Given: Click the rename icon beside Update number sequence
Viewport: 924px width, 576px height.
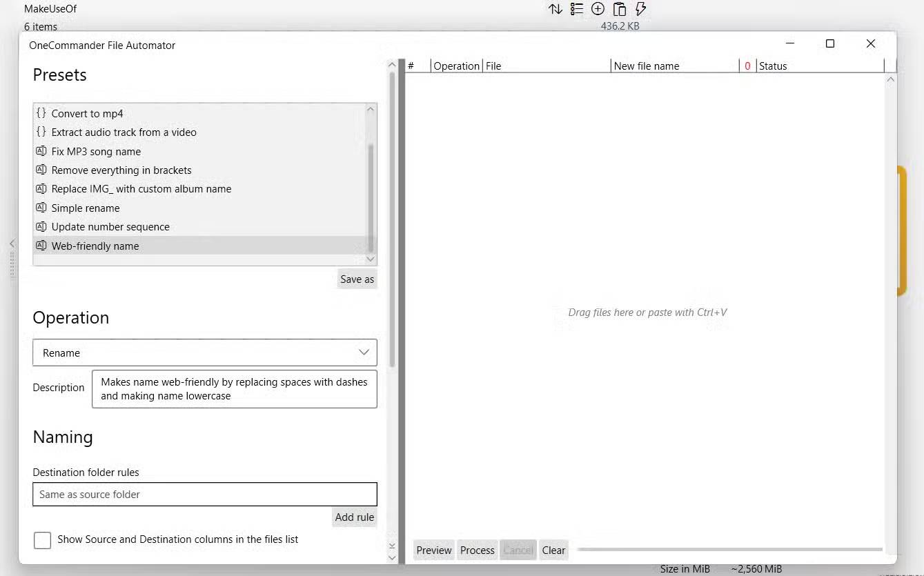Looking at the screenshot, I should [41, 226].
